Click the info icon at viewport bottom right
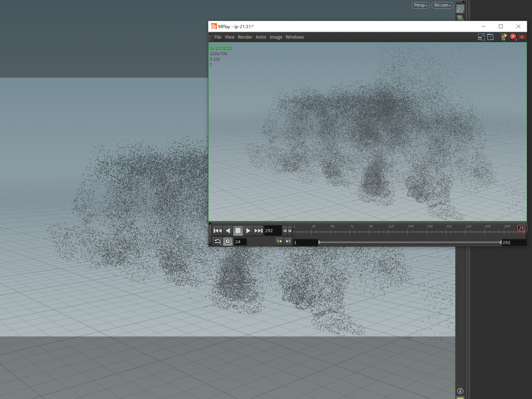The image size is (532, 399). click(x=460, y=391)
